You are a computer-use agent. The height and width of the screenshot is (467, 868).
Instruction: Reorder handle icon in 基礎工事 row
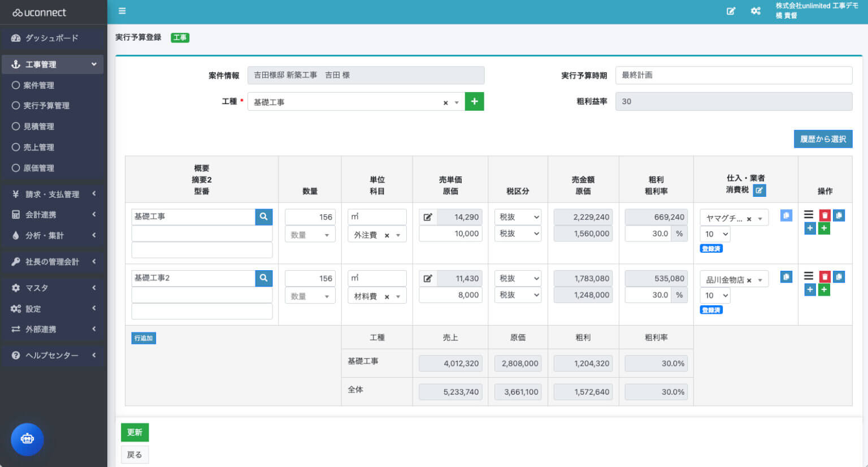(809, 215)
